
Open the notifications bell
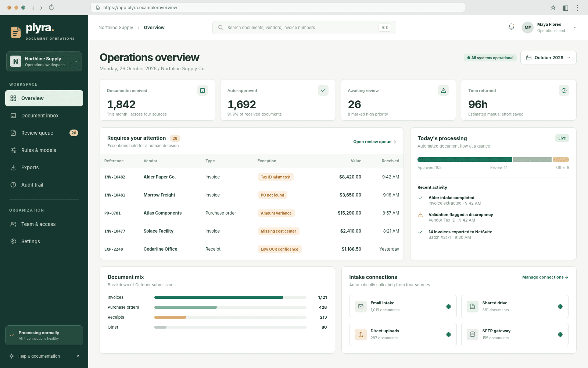click(x=511, y=27)
